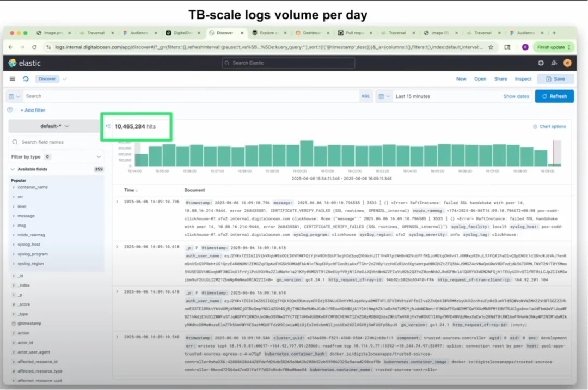
Task: Reload the page with browser reload icon
Action: [34, 47]
